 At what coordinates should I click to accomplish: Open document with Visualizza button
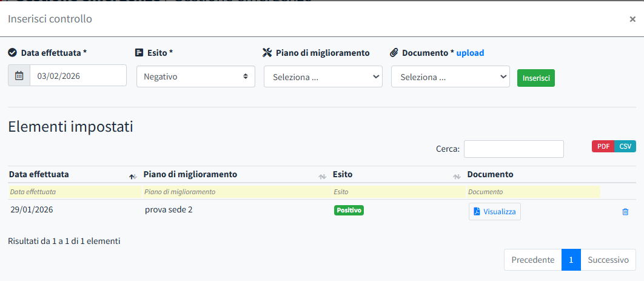[x=494, y=211]
